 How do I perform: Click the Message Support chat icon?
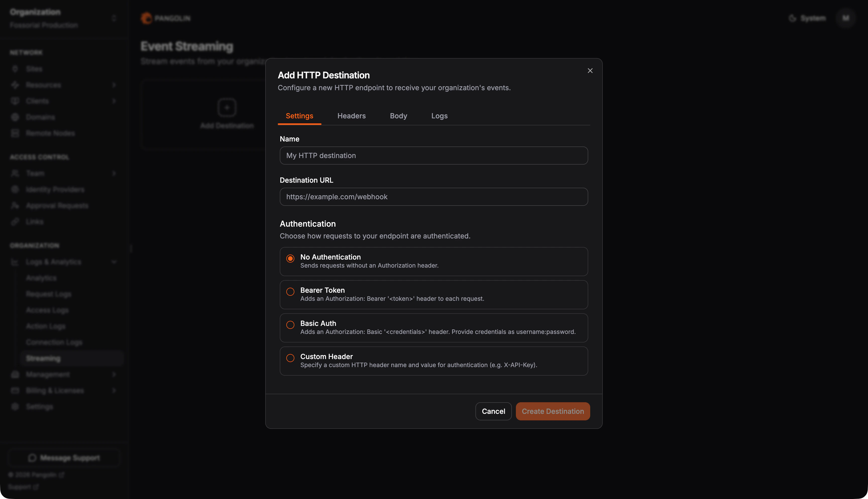coord(32,458)
